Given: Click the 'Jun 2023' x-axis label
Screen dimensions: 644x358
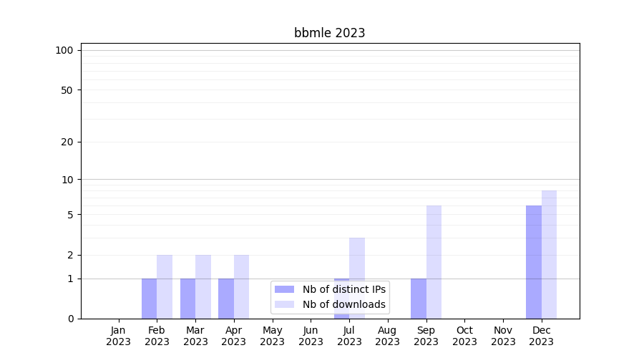Looking at the screenshot, I should (311, 336).
